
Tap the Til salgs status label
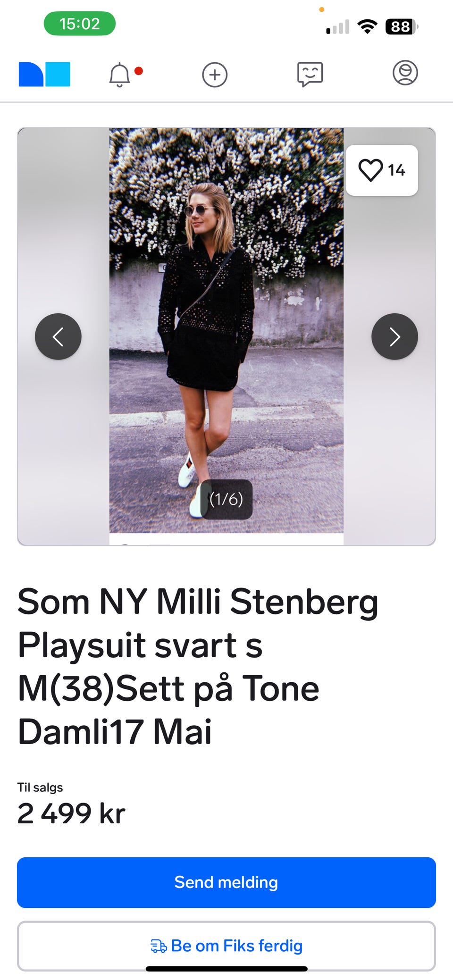(x=40, y=787)
